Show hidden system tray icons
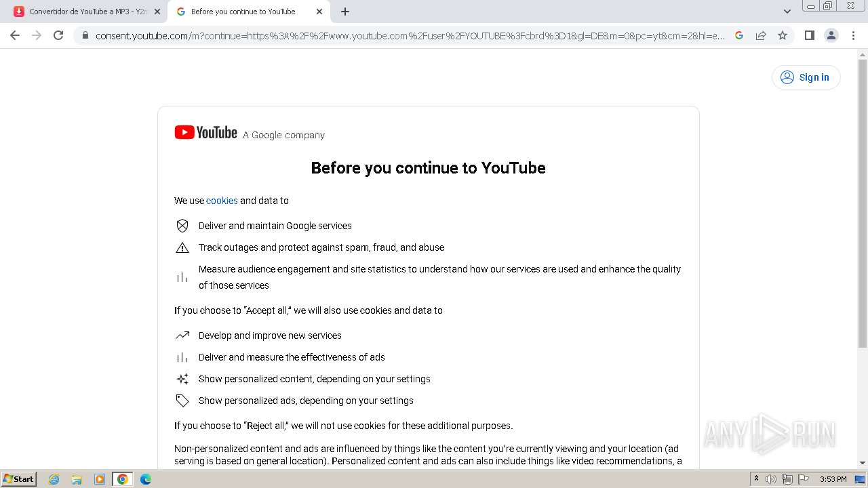This screenshot has width=868, height=488. click(x=756, y=479)
